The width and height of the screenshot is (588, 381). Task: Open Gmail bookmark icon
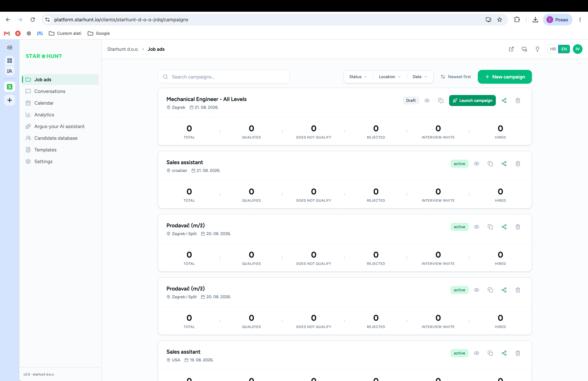(x=7, y=33)
